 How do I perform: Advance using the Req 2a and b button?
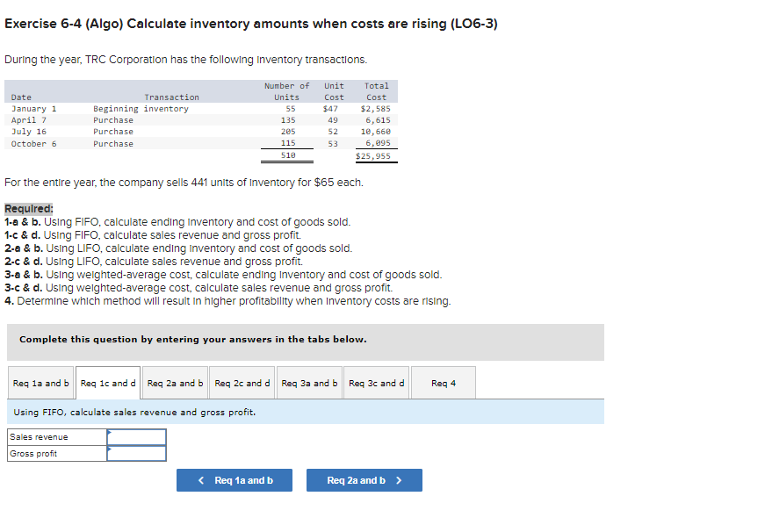pos(364,480)
